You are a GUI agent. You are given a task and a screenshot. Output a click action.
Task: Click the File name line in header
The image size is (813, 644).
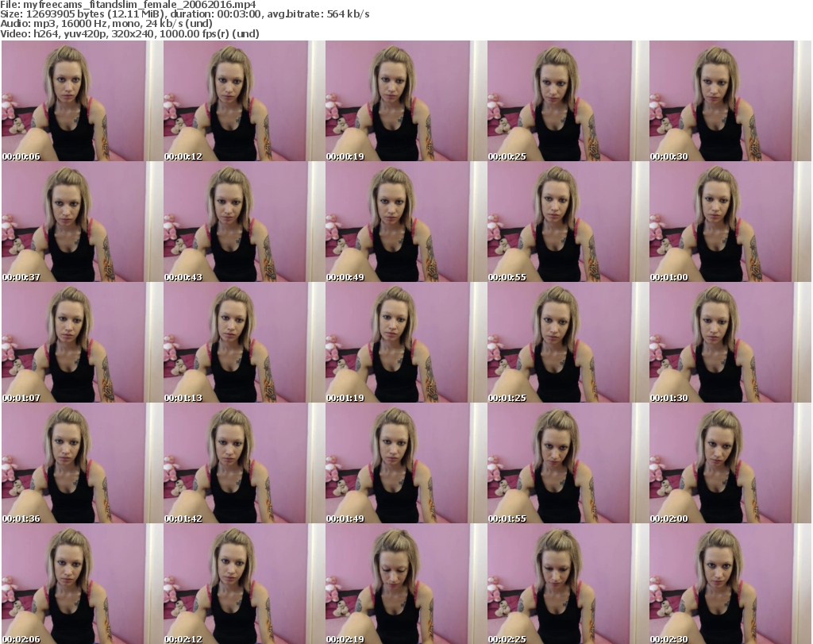[x=128, y=5]
